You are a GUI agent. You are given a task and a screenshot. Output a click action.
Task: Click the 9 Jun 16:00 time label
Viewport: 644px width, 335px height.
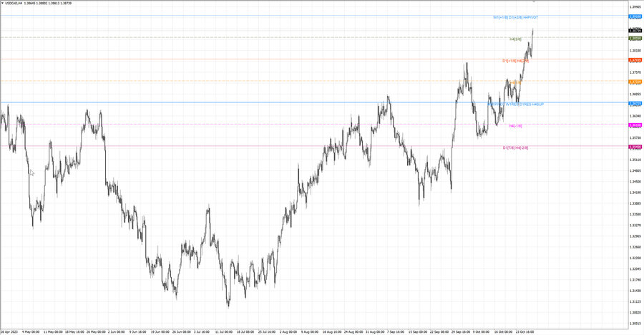click(x=137, y=331)
